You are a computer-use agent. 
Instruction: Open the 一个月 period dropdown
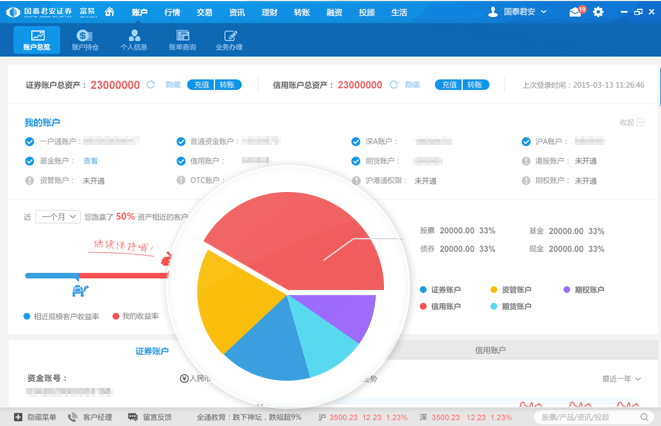pos(57,216)
